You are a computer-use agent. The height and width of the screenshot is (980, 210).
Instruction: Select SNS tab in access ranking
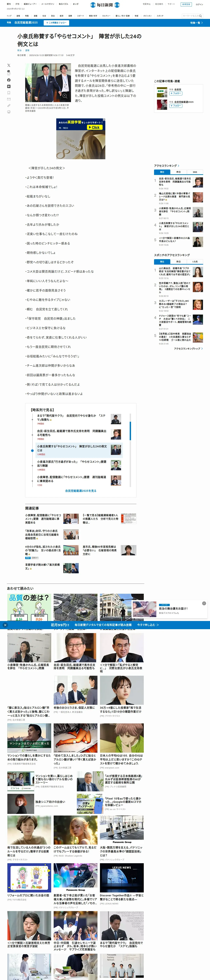[x=195, y=172]
